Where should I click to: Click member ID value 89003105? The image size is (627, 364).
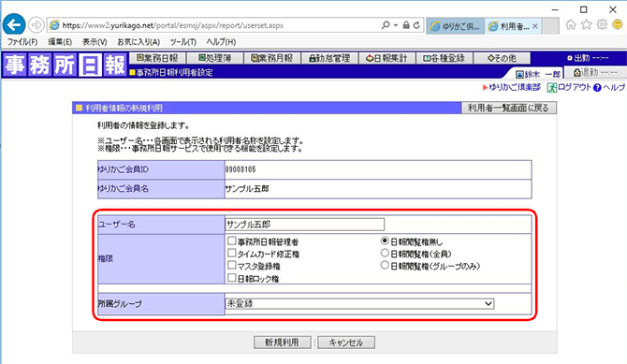[241, 169]
